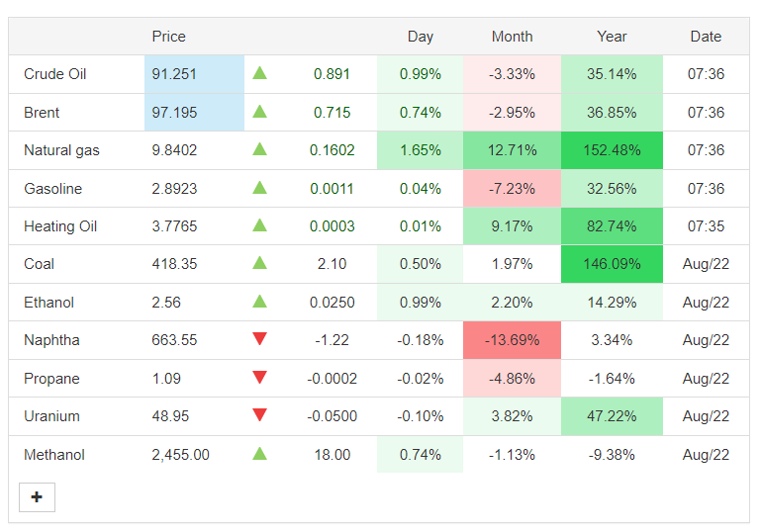
Task: Click the up arrow in Heating Oil row
Action: (x=260, y=225)
